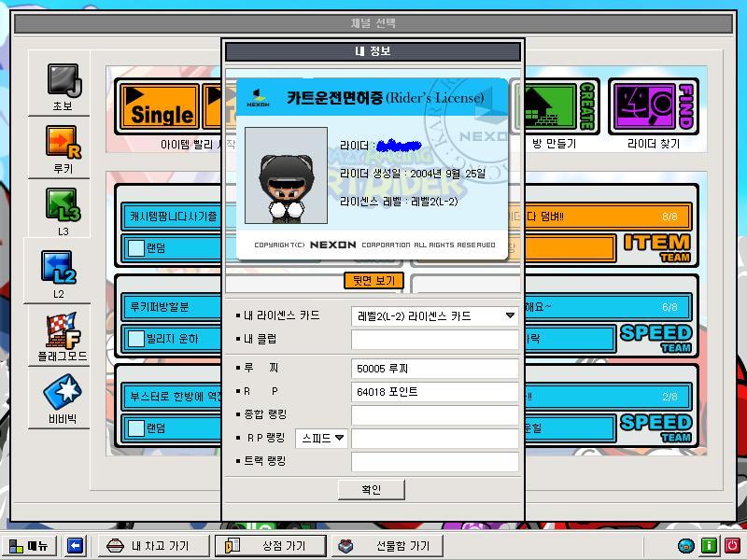Open the 메뉴 menu button in bottom bar

29,546
